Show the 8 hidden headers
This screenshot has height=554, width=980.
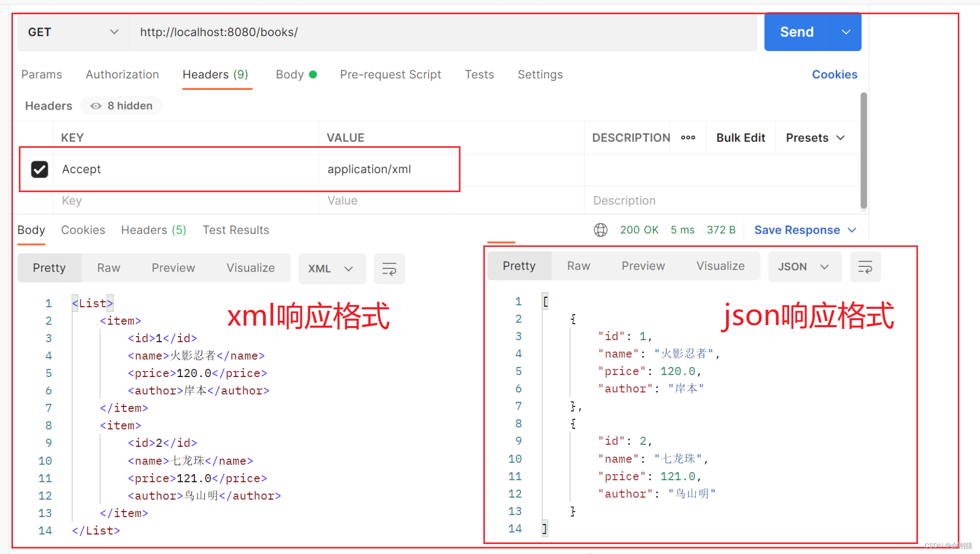pyautogui.click(x=122, y=106)
